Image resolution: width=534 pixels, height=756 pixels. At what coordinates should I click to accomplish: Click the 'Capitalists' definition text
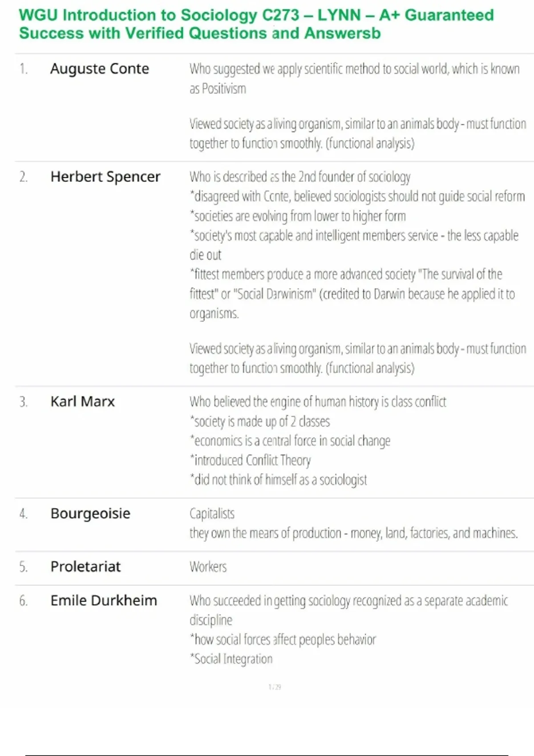pyautogui.click(x=212, y=514)
